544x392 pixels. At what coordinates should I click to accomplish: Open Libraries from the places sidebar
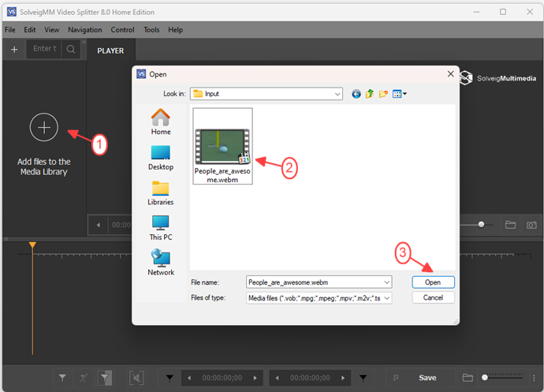pyautogui.click(x=161, y=192)
